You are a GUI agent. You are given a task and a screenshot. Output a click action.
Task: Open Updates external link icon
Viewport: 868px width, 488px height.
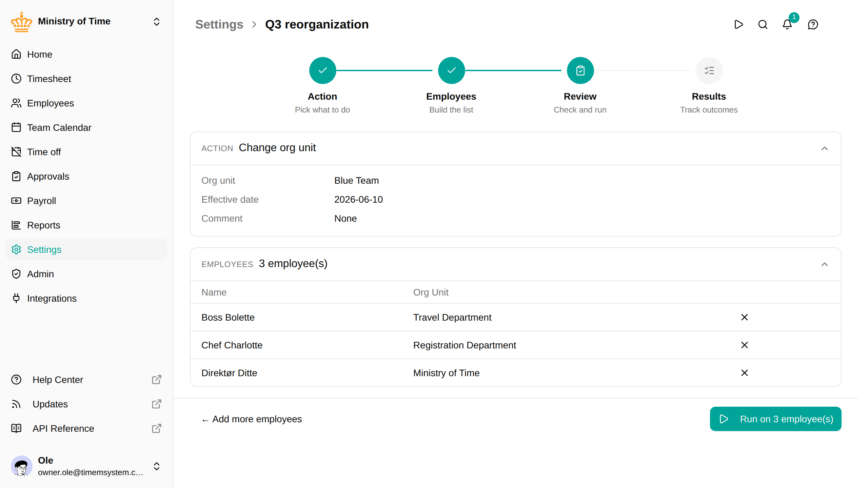(x=156, y=404)
